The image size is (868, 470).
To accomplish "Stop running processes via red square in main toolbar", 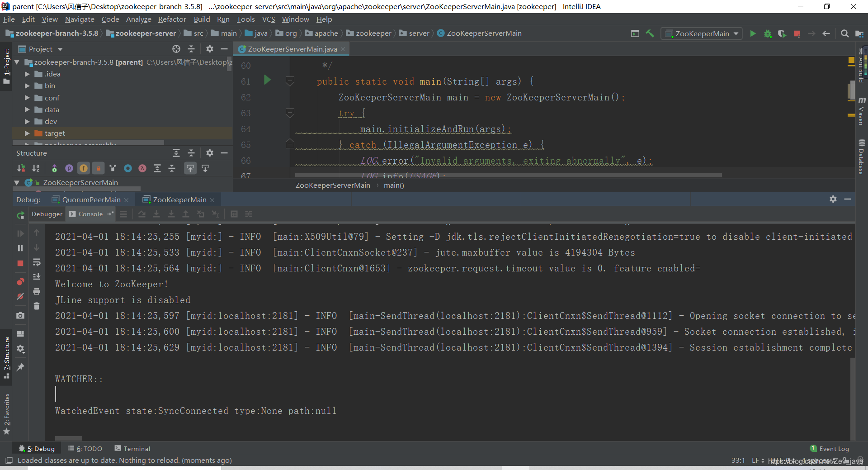I will 797,33.
